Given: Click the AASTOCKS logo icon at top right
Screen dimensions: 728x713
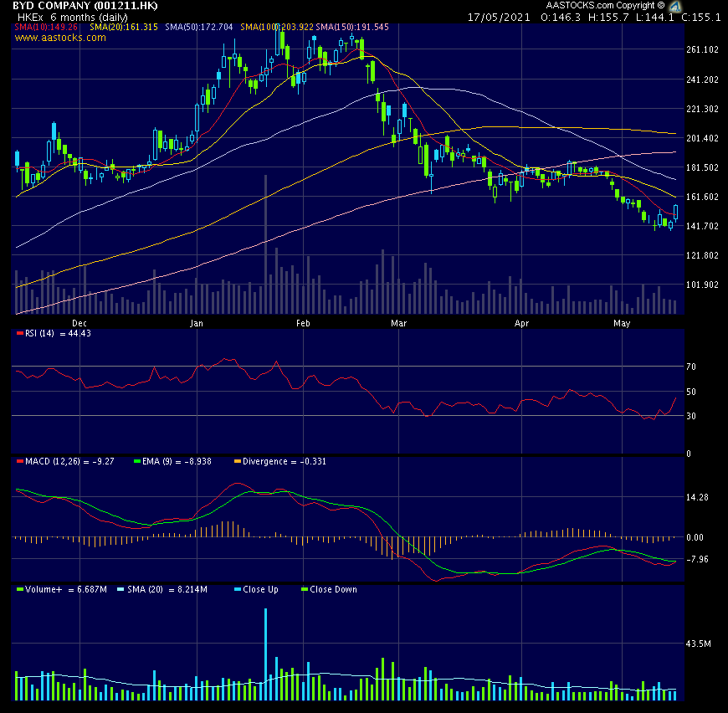Looking at the screenshot, I should pyautogui.click(x=675, y=6).
